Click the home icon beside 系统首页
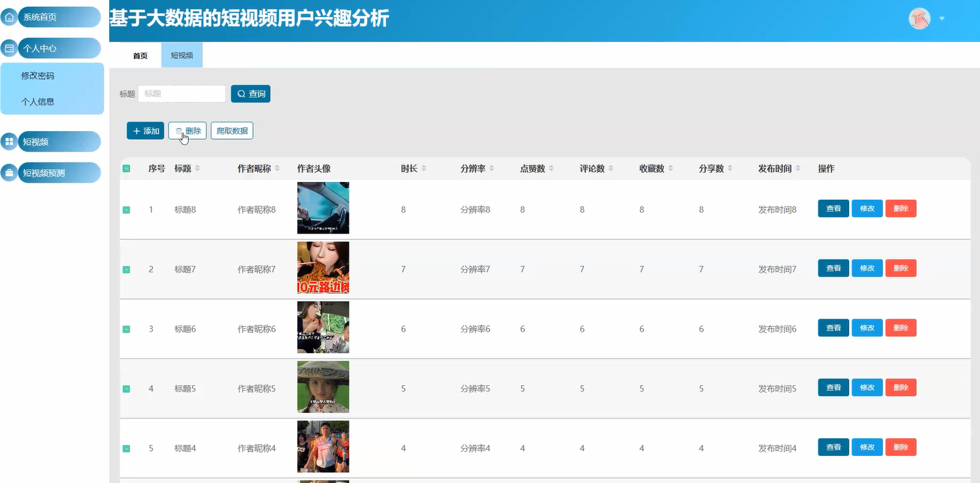 (10, 17)
